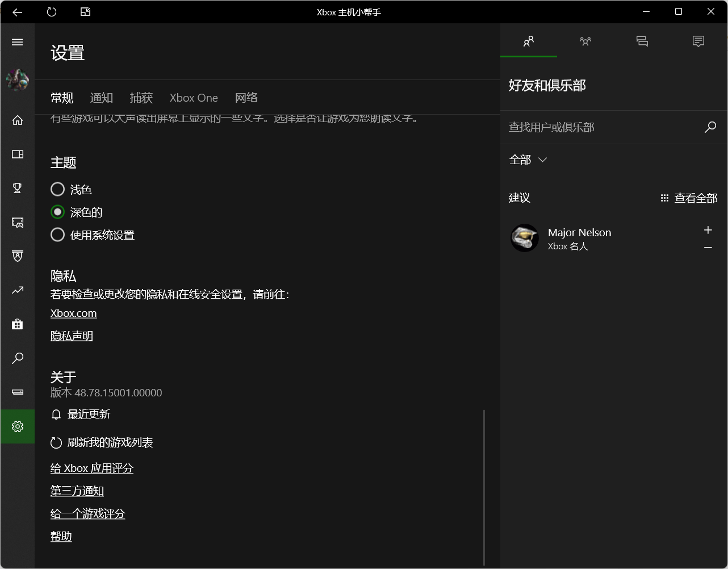The width and height of the screenshot is (728, 569).
Task: Switch to the 网络 tab
Action: [x=246, y=98]
